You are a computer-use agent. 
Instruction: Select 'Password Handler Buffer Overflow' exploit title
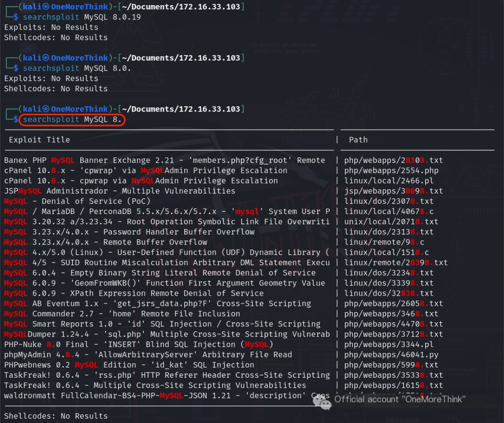(x=129, y=232)
